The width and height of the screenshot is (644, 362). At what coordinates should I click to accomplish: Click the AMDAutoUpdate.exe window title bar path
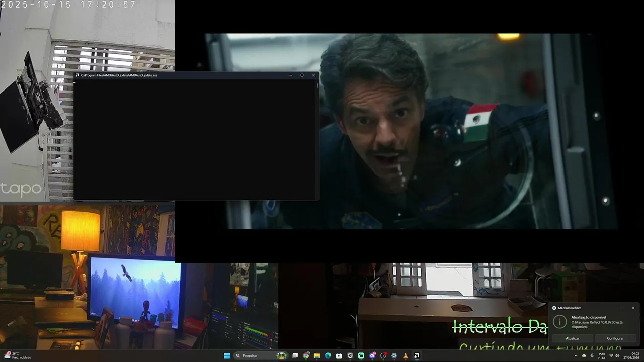[x=119, y=75]
